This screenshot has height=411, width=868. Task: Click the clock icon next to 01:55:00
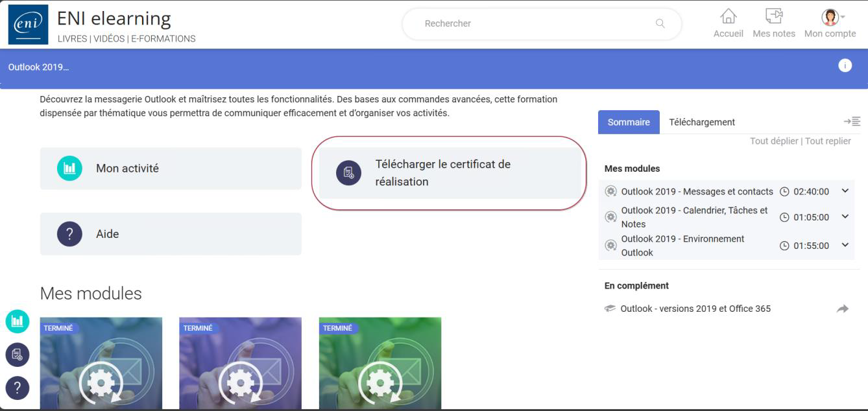pos(784,246)
